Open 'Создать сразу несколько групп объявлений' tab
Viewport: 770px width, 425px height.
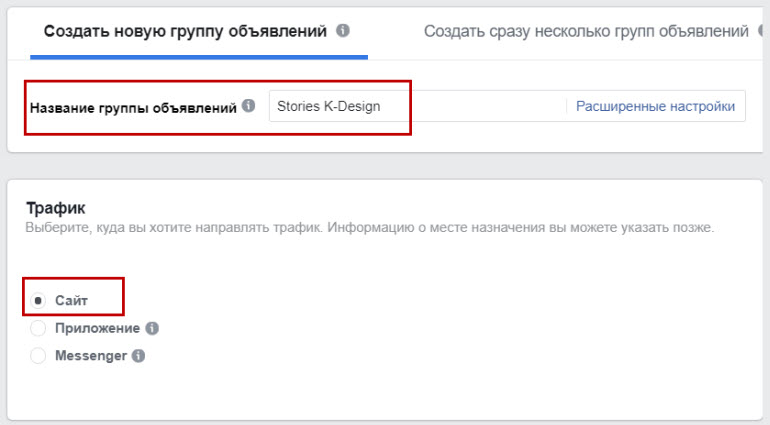[x=586, y=31]
